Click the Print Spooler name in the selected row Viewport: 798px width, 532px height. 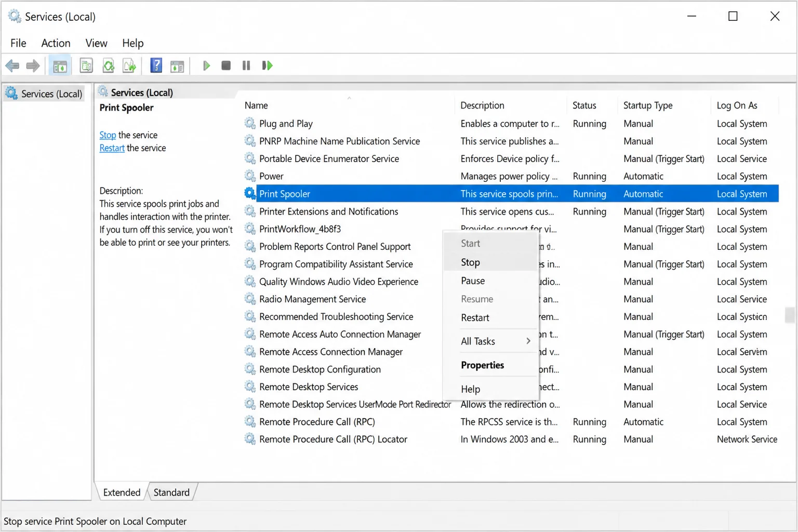pos(284,194)
